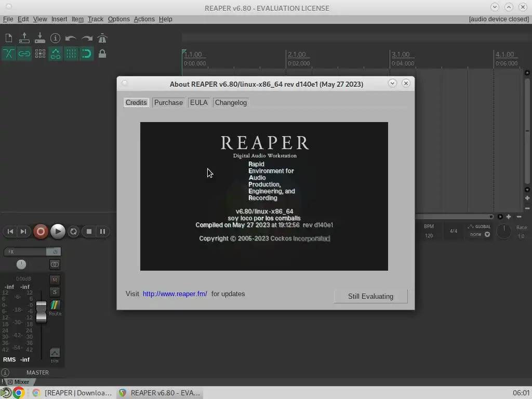The width and height of the screenshot is (532, 399).
Task: Toggle the Repeat loop button
Action: tap(73, 231)
